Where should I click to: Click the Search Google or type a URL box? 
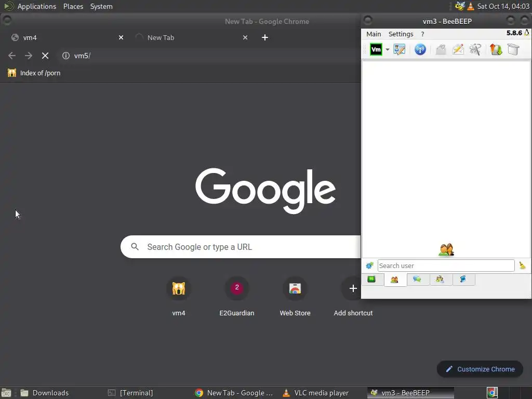(x=241, y=247)
